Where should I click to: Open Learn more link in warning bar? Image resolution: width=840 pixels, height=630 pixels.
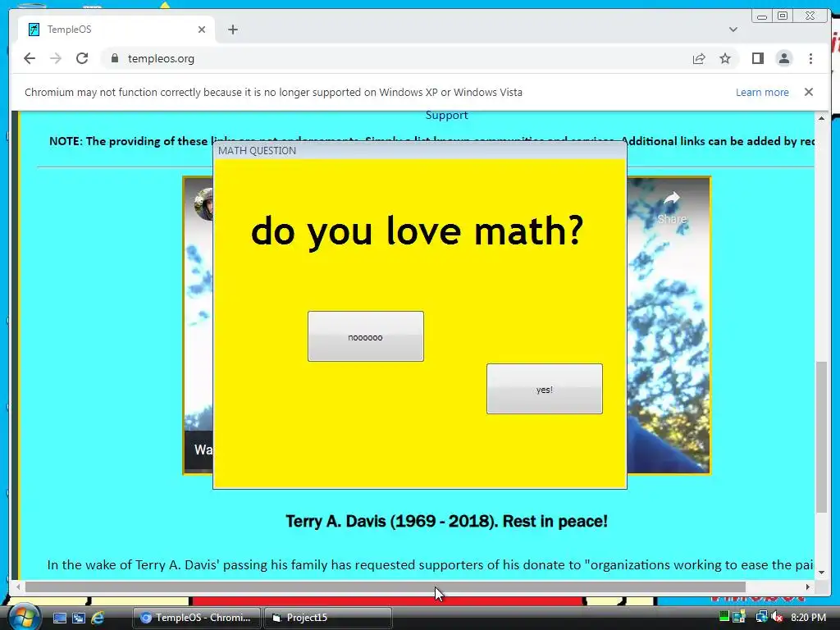[x=762, y=92]
